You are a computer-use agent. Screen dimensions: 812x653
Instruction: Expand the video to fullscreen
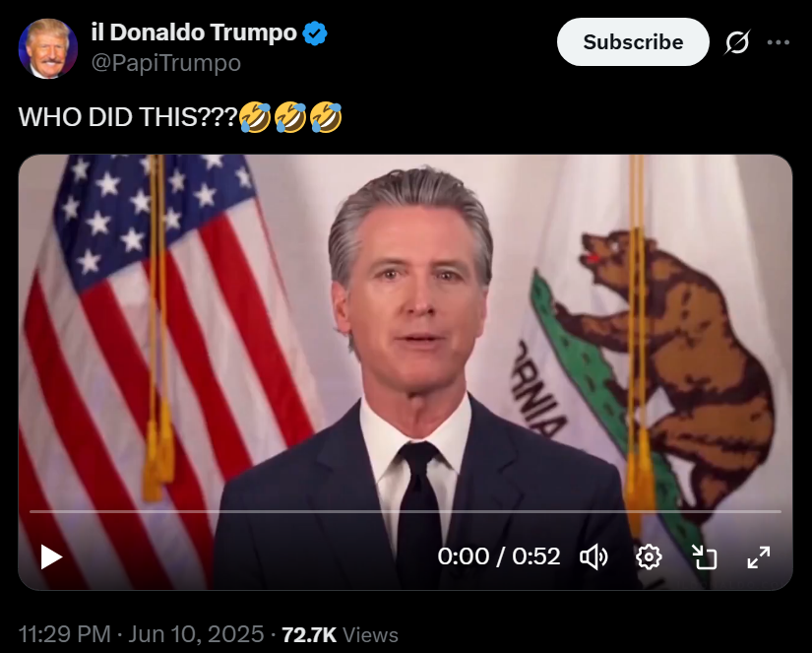pyautogui.click(x=759, y=557)
